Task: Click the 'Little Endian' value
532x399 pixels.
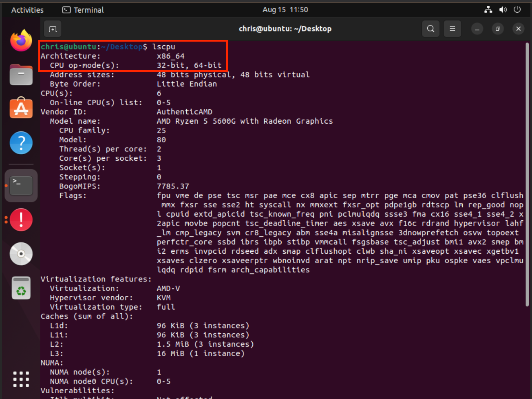Action: [x=187, y=84]
